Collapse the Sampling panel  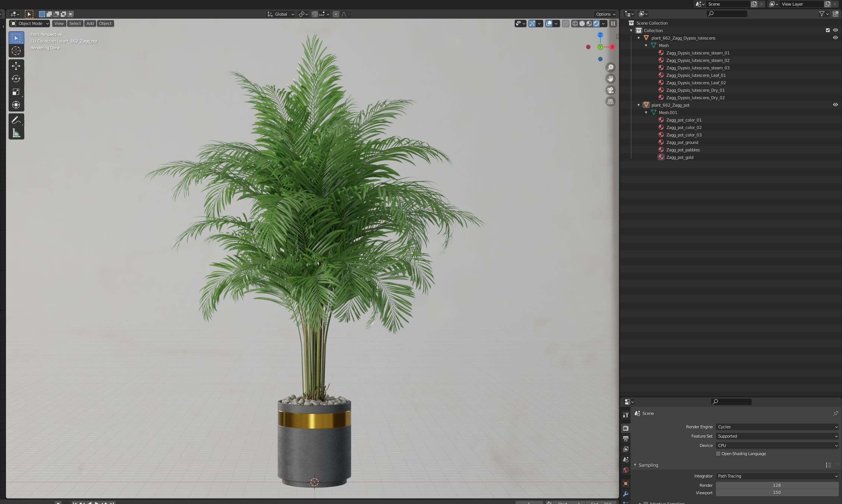(x=635, y=465)
